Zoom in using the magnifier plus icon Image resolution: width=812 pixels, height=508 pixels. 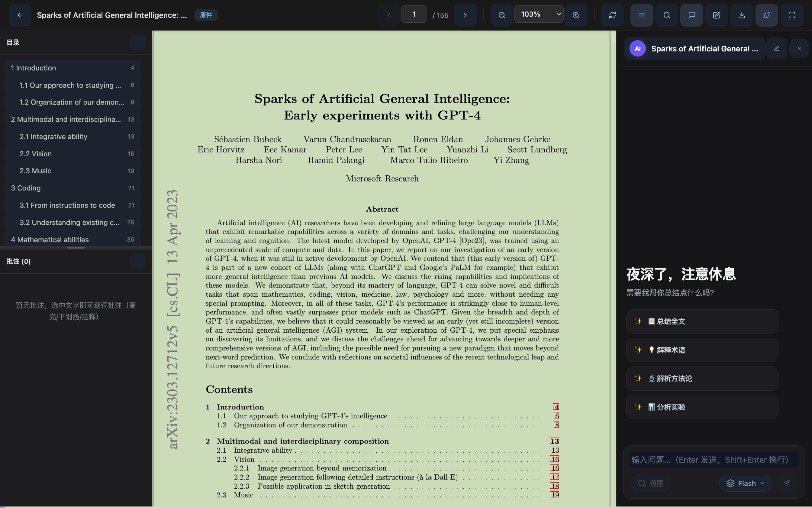tap(576, 15)
